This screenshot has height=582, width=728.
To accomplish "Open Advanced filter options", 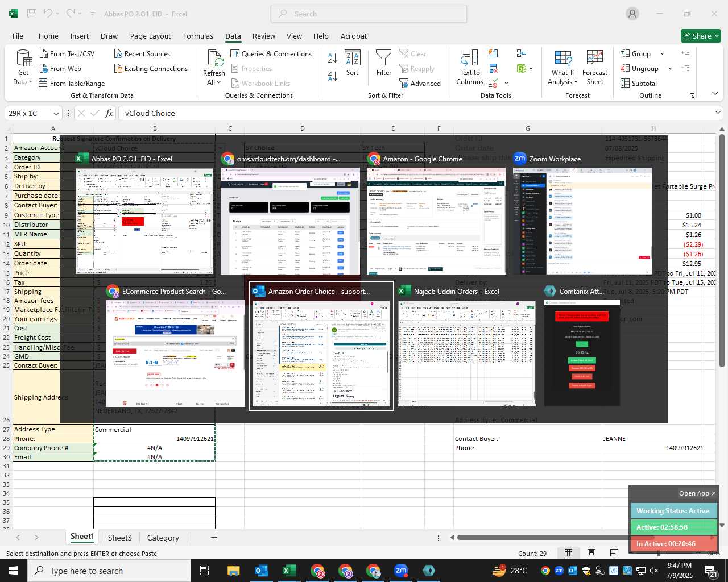I will (420, 84).
